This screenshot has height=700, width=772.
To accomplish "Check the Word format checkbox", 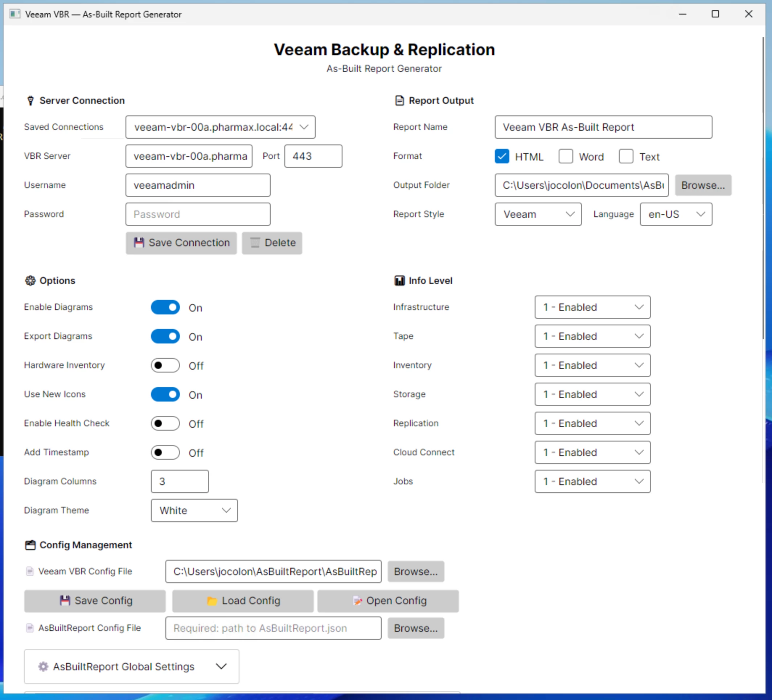I will 565,156.
